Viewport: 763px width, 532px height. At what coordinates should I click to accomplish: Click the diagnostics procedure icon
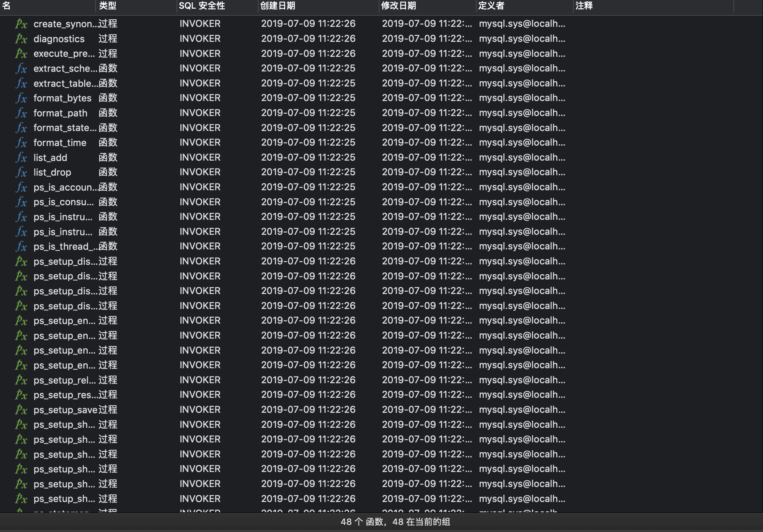pos(21,39)
